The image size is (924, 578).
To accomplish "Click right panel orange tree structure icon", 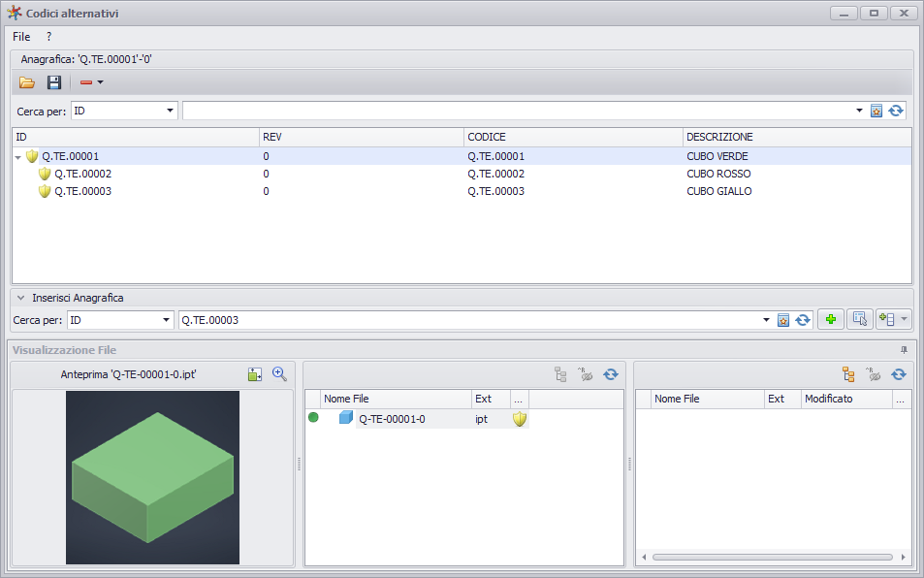I will 848,374.
